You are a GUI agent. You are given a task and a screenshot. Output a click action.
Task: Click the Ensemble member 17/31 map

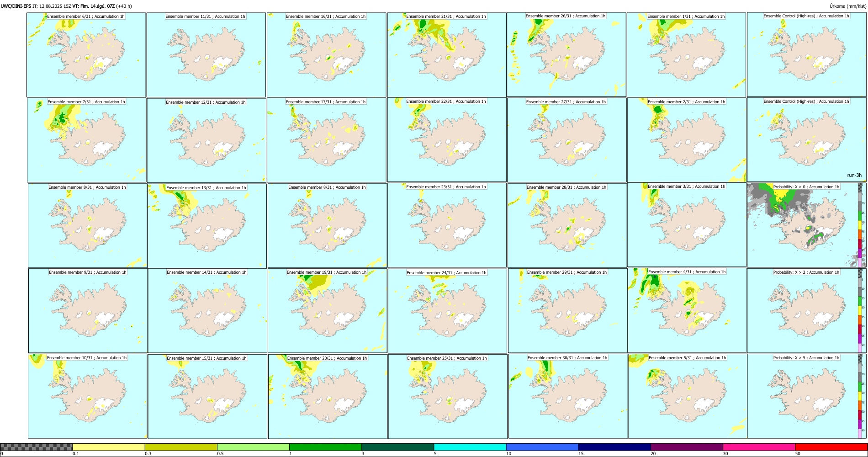(x=326, y=140)
